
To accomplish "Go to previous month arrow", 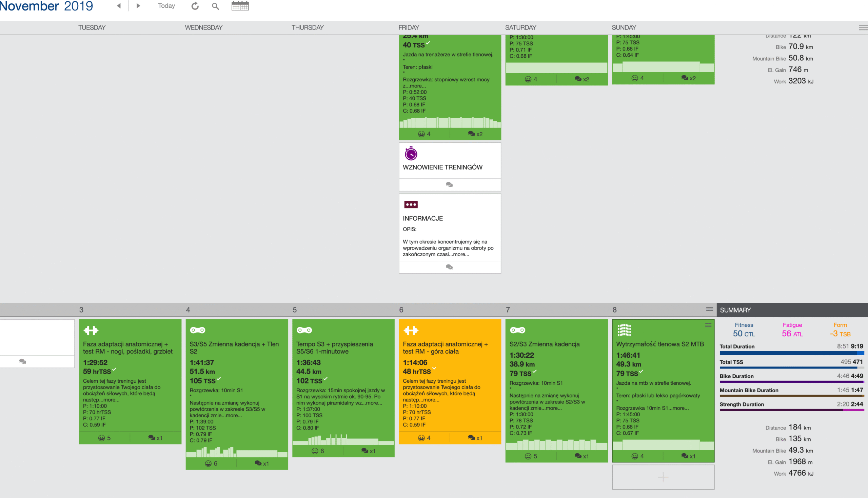I will (x=119, y=6).
